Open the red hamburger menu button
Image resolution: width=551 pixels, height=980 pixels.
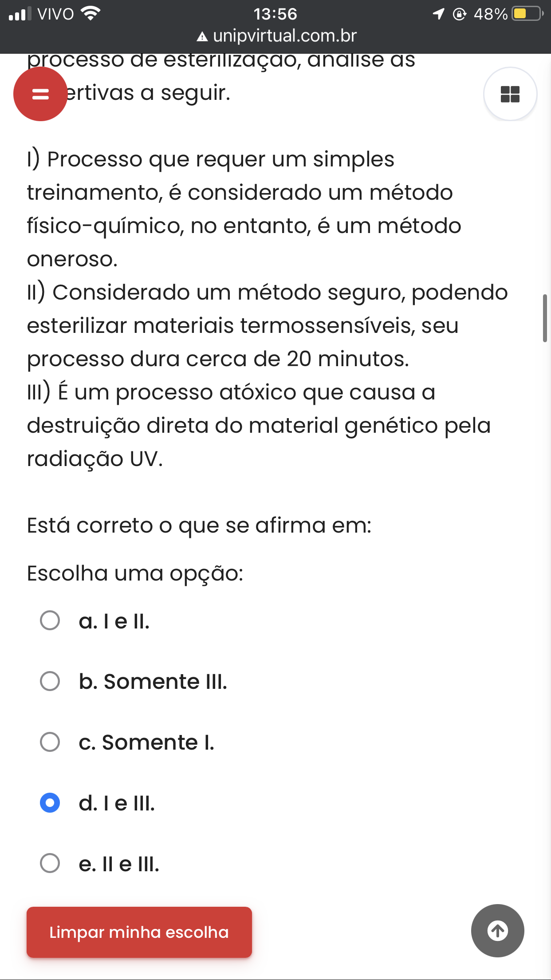click(40, 94)
